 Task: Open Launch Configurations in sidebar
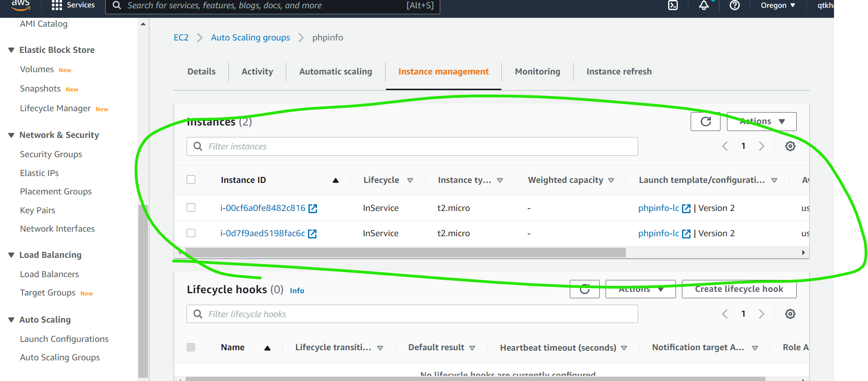[x=64, y=339]
